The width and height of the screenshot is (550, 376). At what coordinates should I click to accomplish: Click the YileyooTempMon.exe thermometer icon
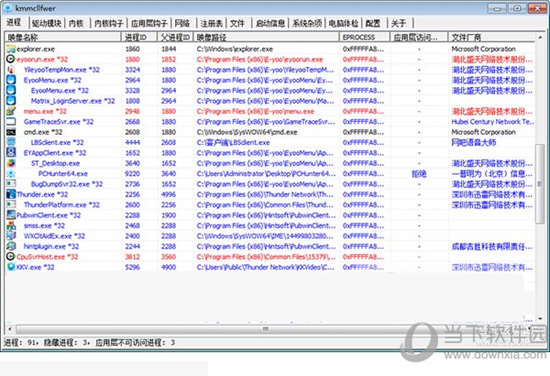(11, 70)
